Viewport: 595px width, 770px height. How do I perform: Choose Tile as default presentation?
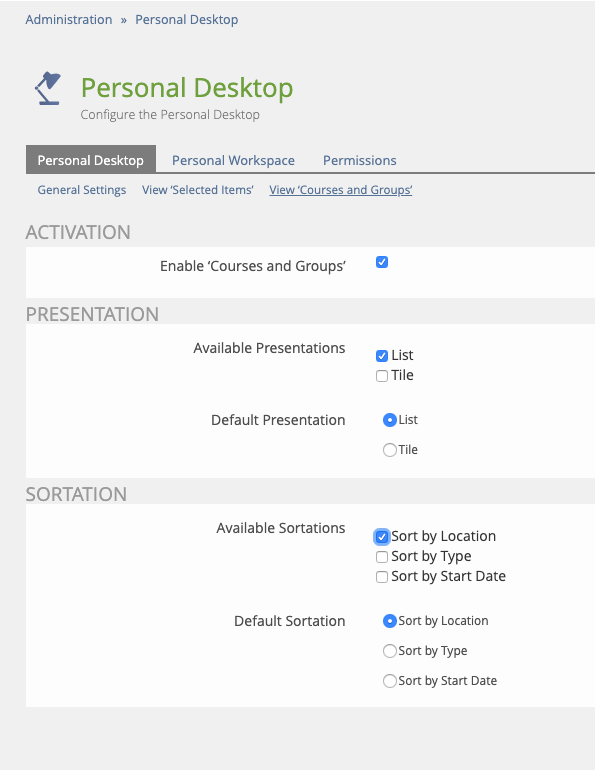click(x=390, y=450)
